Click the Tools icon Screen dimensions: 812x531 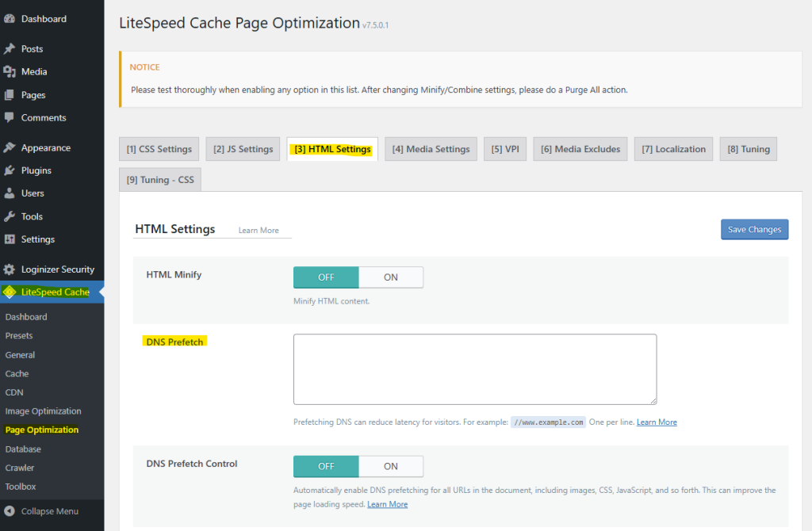10,216
